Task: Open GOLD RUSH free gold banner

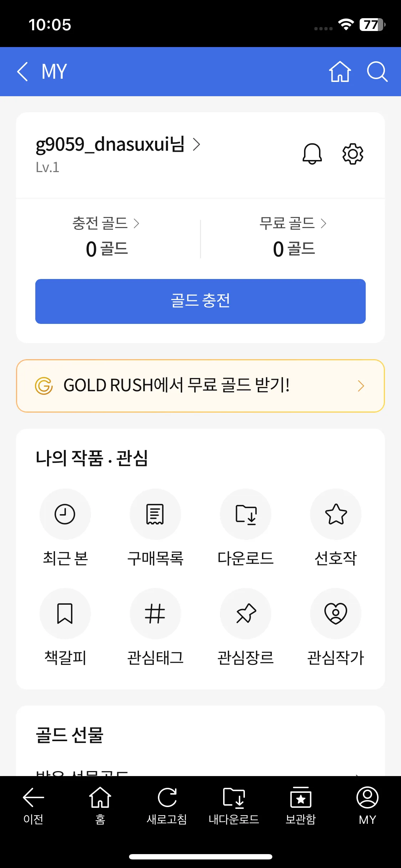Action: point(200,386)
